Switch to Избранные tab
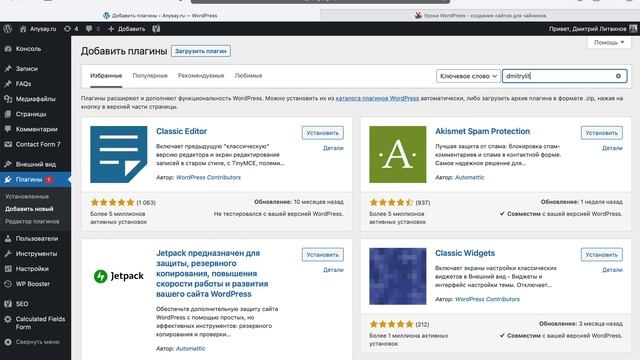Viewport: 640px width, 360px height. [106, 76]
